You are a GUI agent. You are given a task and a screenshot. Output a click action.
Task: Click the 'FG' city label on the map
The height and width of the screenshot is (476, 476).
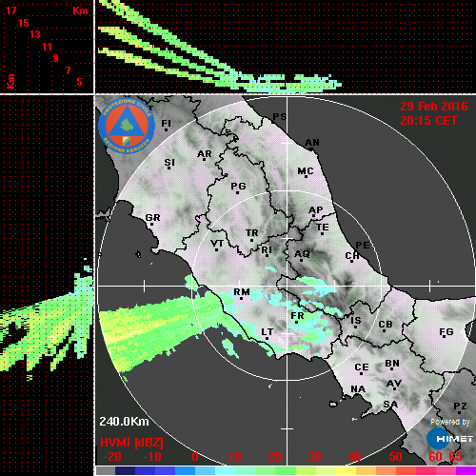tap(446, 332)
